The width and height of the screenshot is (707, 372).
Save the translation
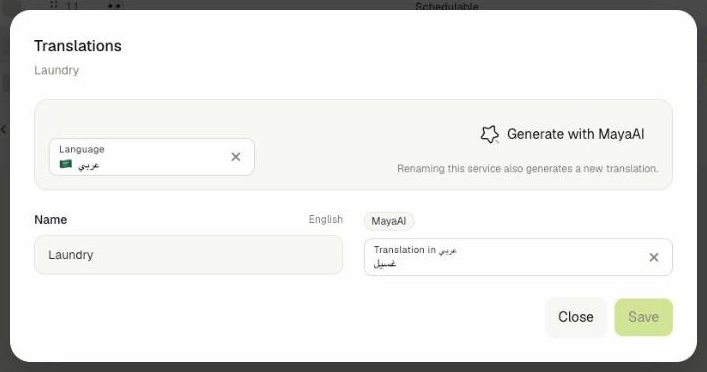tap(643, 317)
